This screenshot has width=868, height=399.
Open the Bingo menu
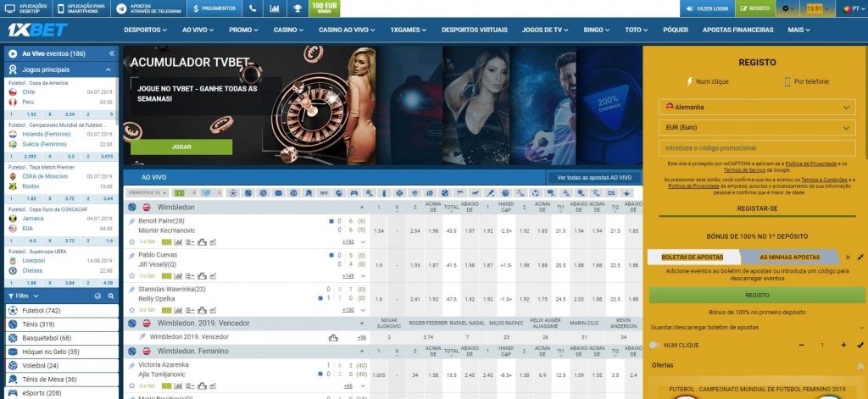pos(596,30)
